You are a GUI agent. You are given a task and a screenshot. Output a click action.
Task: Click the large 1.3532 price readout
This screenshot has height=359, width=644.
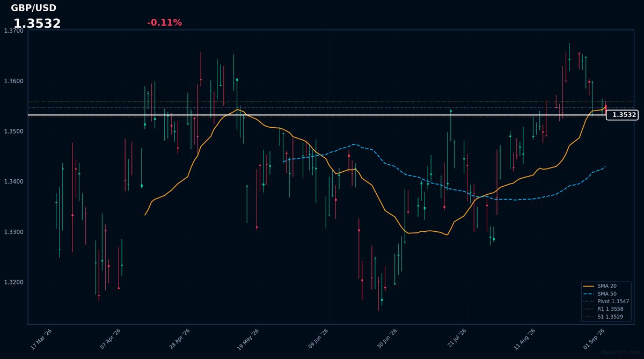[x=37, y=24]
